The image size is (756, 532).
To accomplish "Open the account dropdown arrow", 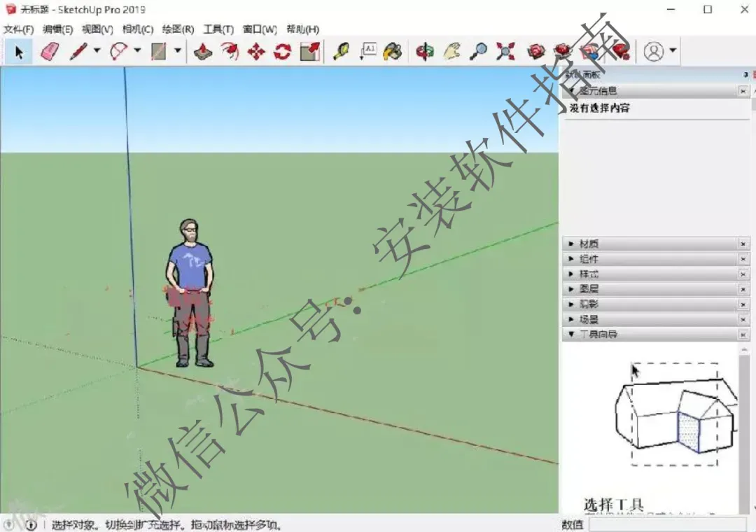I will tap(673, 50).
